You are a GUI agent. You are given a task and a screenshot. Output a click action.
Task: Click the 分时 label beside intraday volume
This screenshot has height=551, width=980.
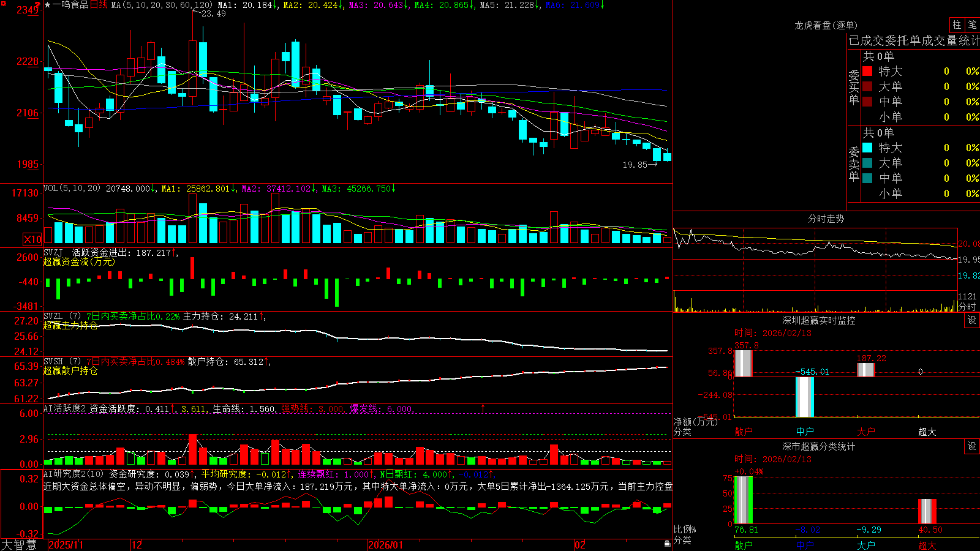[967, 307]
